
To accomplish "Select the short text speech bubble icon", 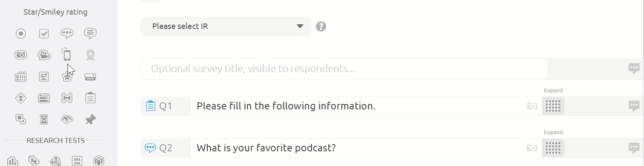I will coord(67,33).
